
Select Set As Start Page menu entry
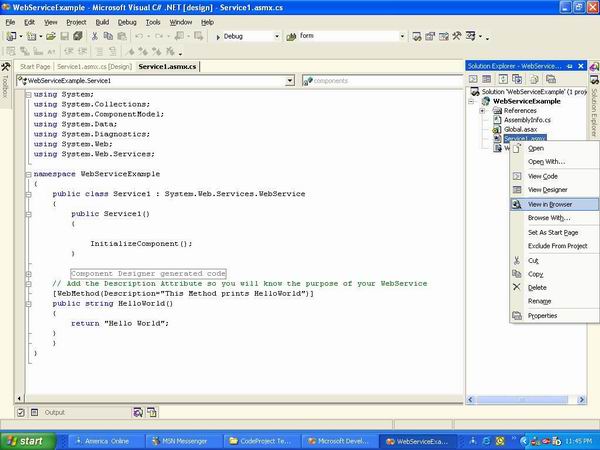point(552,231)
